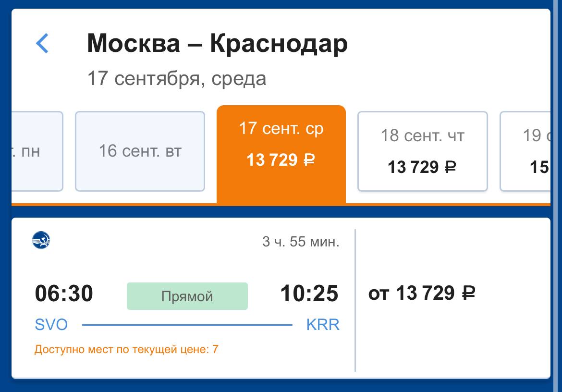The height and width of the screenshot is (392, 562).
Task: Click the blue route line between SVO and KRR
Action: pos(187,325)
